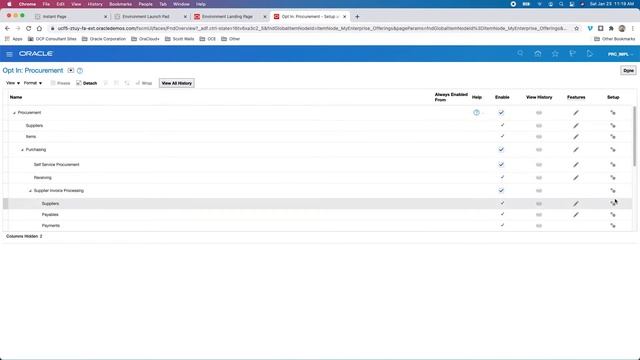Toggle Enable checkbox for Procurement
Image resolution: width=640 pixels, height=360 pixels.
(x=501, y=112)
